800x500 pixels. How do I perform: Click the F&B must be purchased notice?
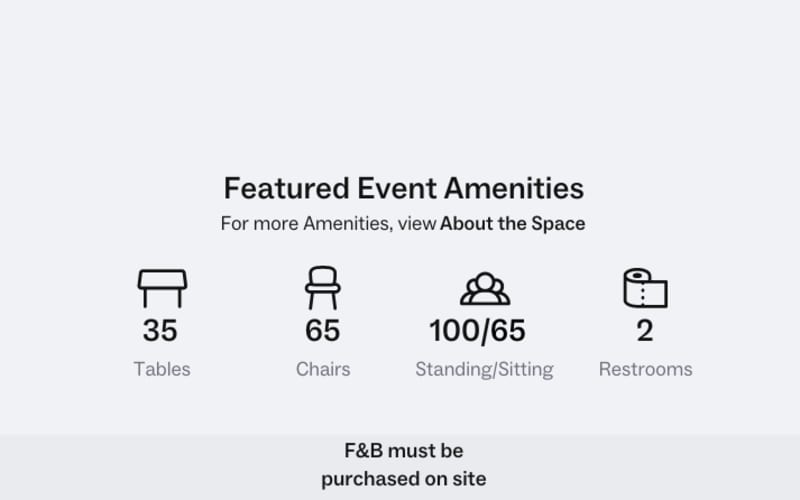coord(404,465)
